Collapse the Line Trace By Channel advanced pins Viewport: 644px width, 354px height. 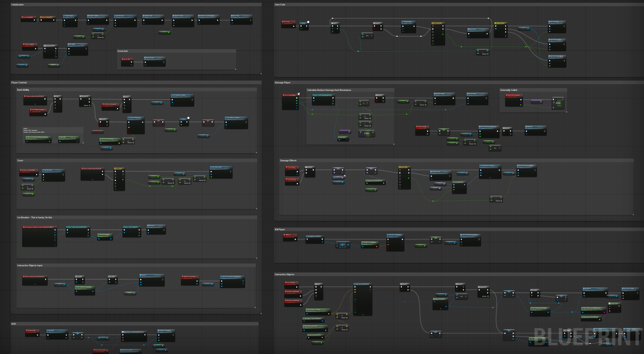[363, 315]
